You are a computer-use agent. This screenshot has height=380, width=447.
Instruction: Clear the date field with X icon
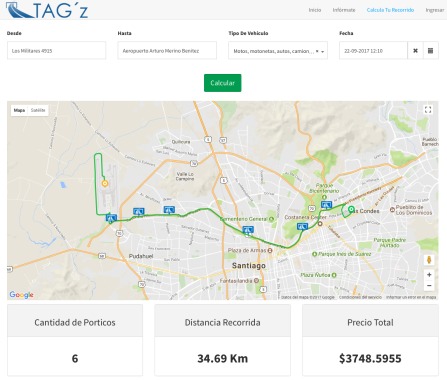click(x=415, y=51)
